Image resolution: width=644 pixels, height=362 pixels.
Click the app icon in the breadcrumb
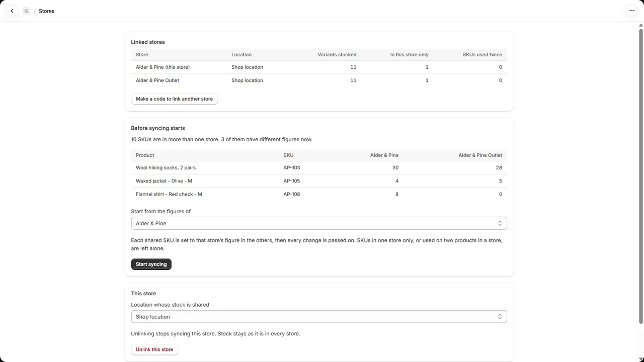pyautogui.click(x=27, y=11)
